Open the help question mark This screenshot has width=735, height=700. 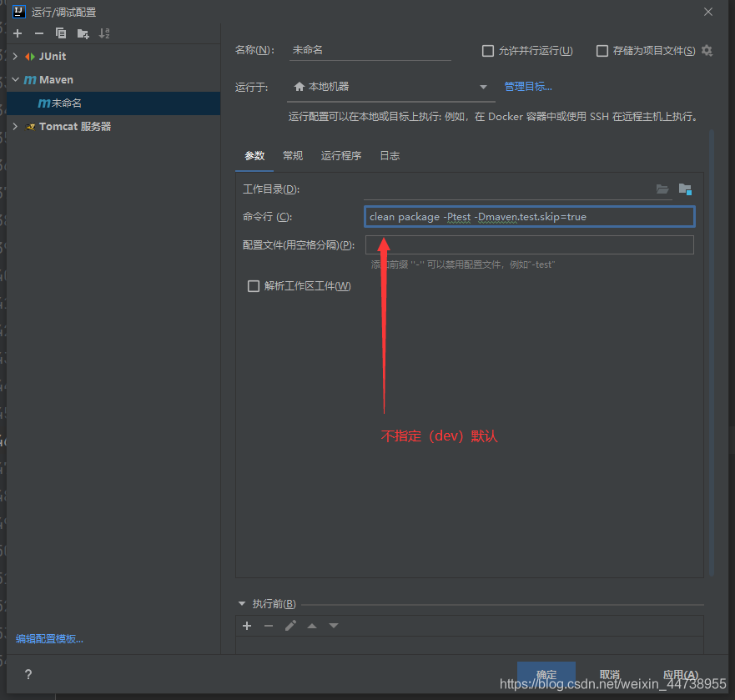coord(28,674)
